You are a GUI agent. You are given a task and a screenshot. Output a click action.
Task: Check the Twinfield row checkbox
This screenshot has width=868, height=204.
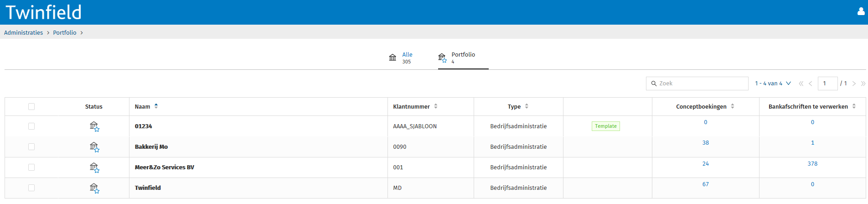point(31,188)
